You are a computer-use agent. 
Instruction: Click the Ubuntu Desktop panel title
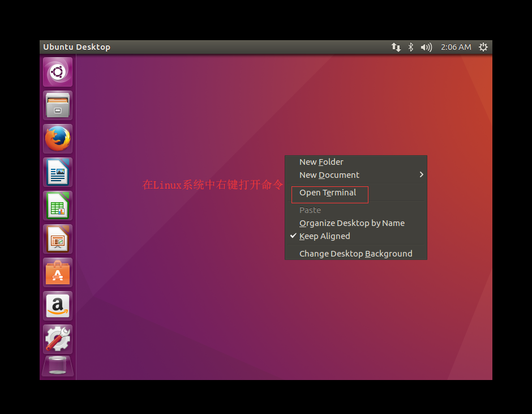pos(76,47)
